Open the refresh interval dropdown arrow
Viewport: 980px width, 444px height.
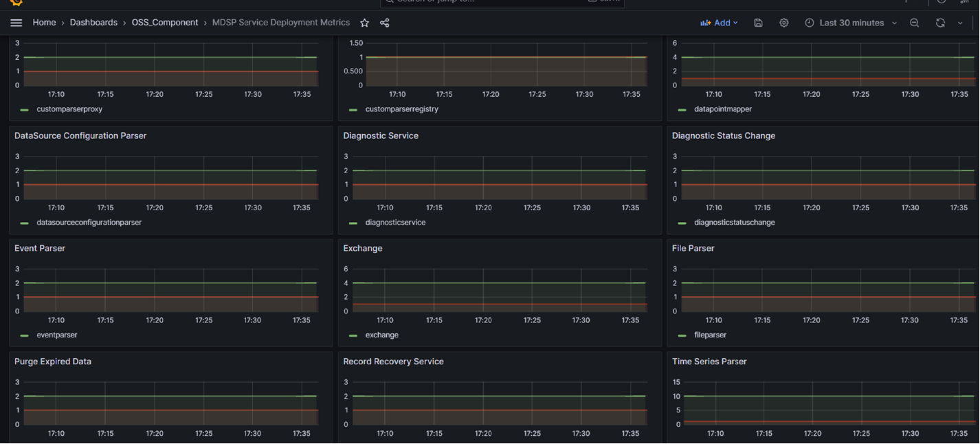point(960,23)
